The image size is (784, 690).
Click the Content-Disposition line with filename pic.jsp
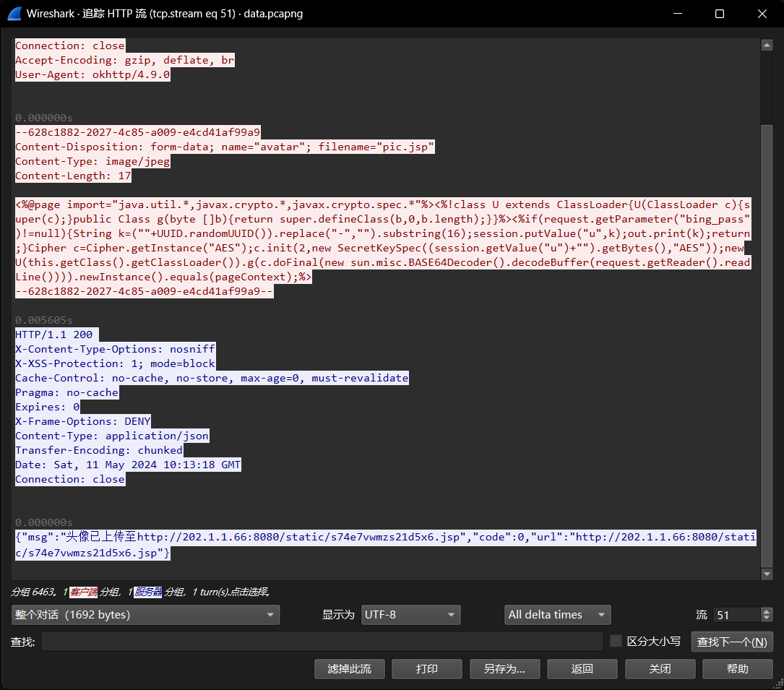point(225,147)
